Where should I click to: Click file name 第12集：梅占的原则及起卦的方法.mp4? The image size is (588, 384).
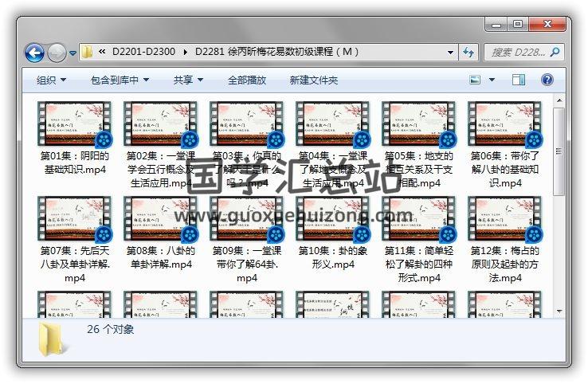coord(505,264)
